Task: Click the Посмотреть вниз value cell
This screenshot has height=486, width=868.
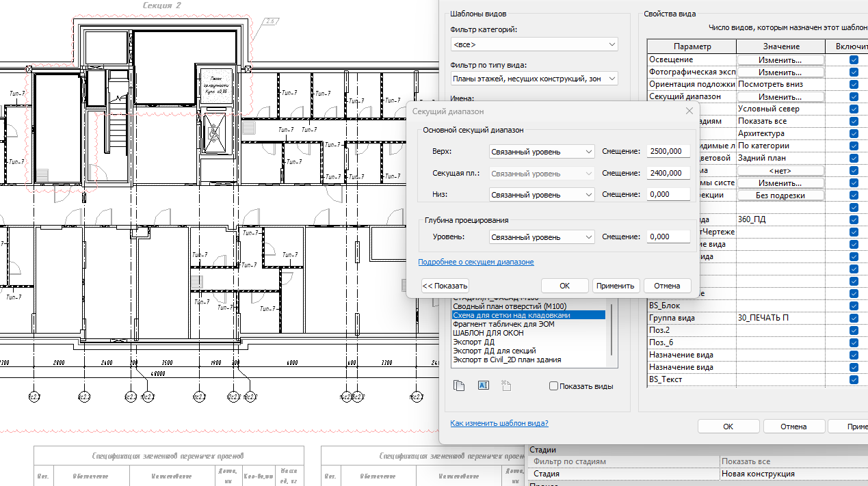Action: 780,84
